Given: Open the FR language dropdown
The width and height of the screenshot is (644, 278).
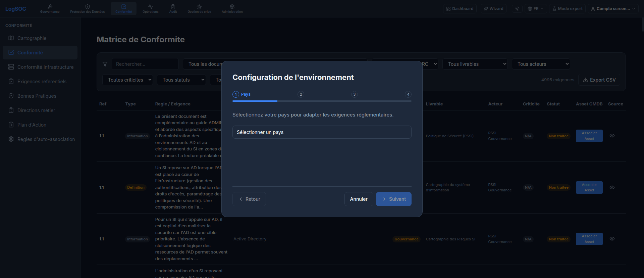Looking at the screenshot, I should (535, 9).
